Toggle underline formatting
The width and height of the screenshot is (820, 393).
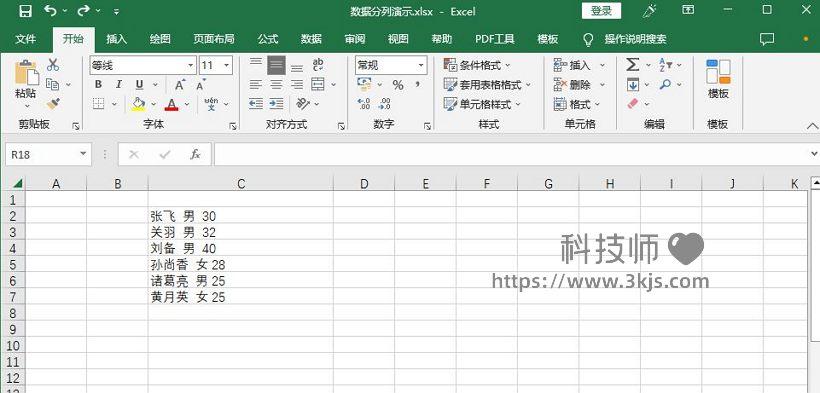[x=139, y=85]
